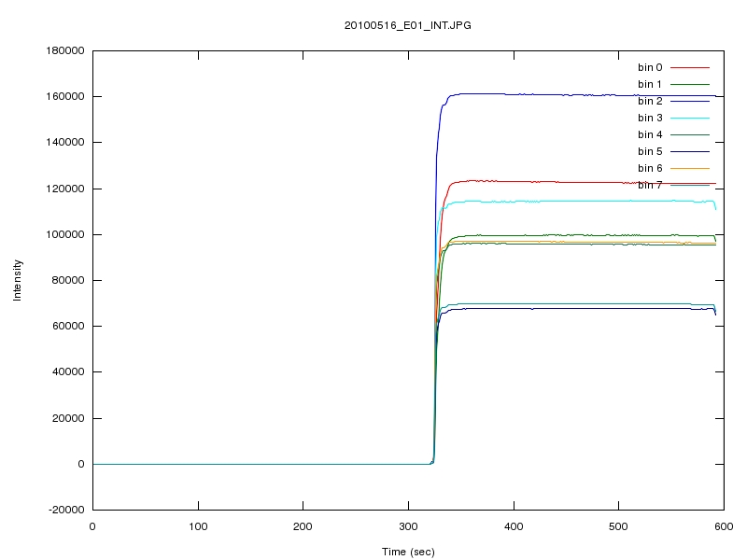Click the 'bin 5' legend label
747x560 pixels.
pos(650,151)
